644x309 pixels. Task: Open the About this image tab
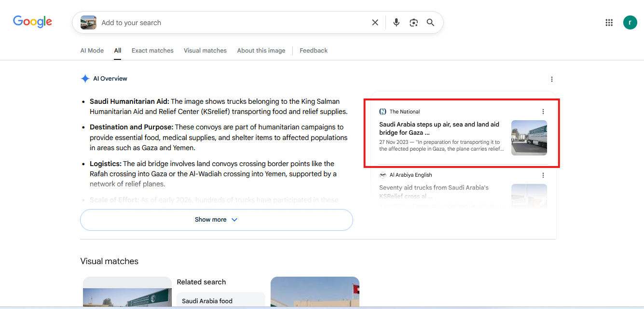(261, 50)
